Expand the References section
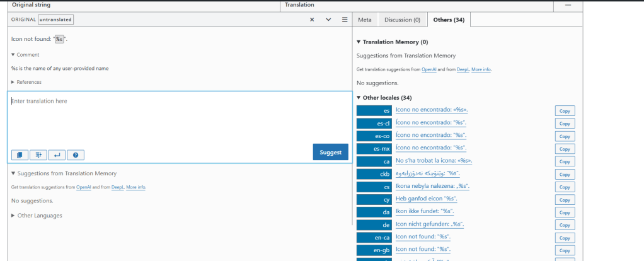Screen dimensions: 644x261 26,82
